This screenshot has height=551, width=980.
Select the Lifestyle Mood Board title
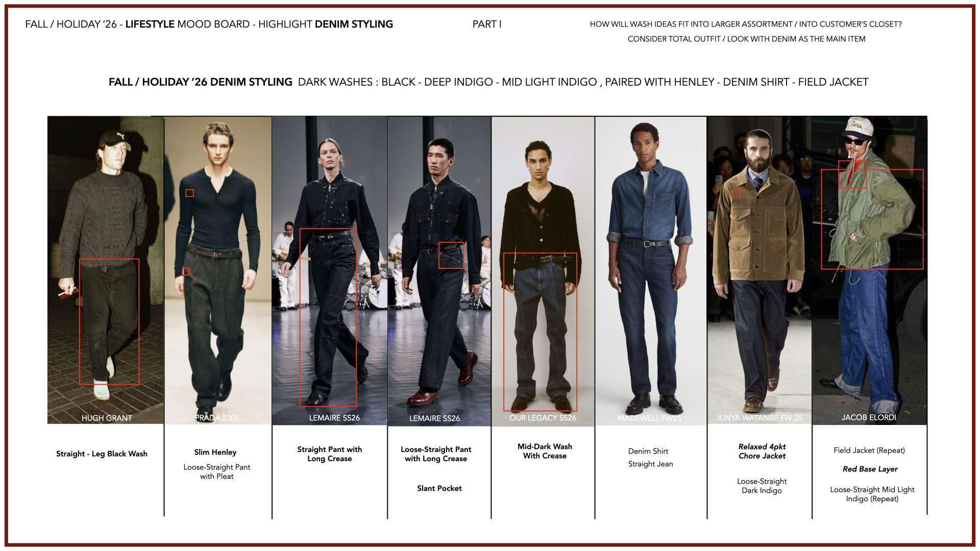click(x=209, y=24)
